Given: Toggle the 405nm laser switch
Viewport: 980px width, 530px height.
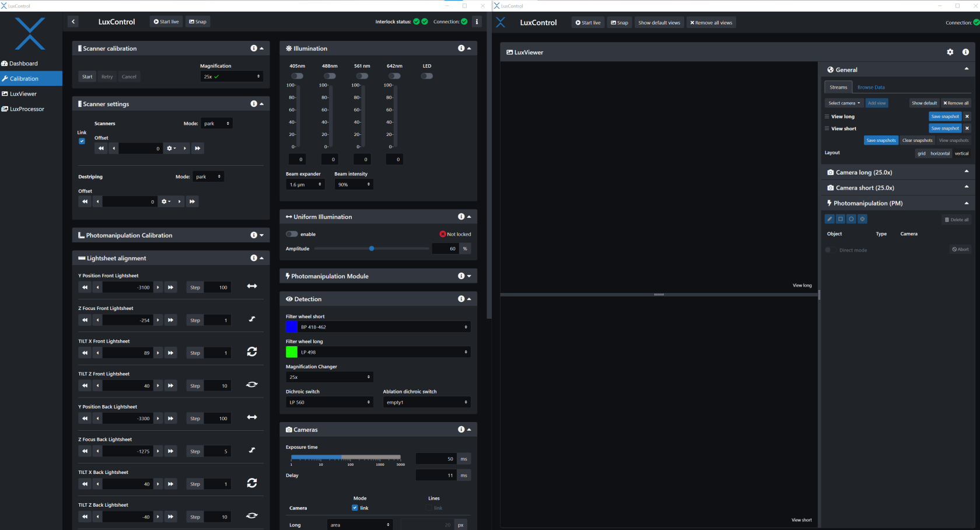Looking at the screenshot, I should coord(297,76).
